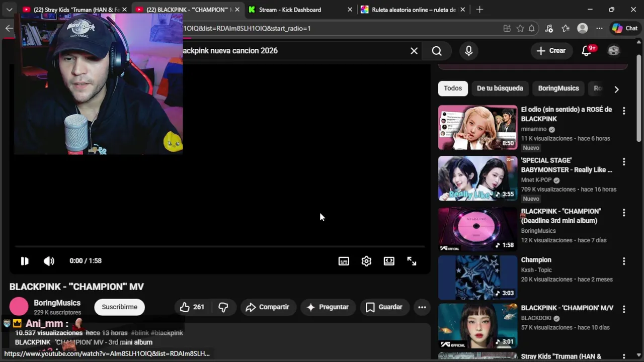Screen dimensions: 644x362
Task: Open options for BABYMONSTER Really Like video
Action: click(624, 162)
